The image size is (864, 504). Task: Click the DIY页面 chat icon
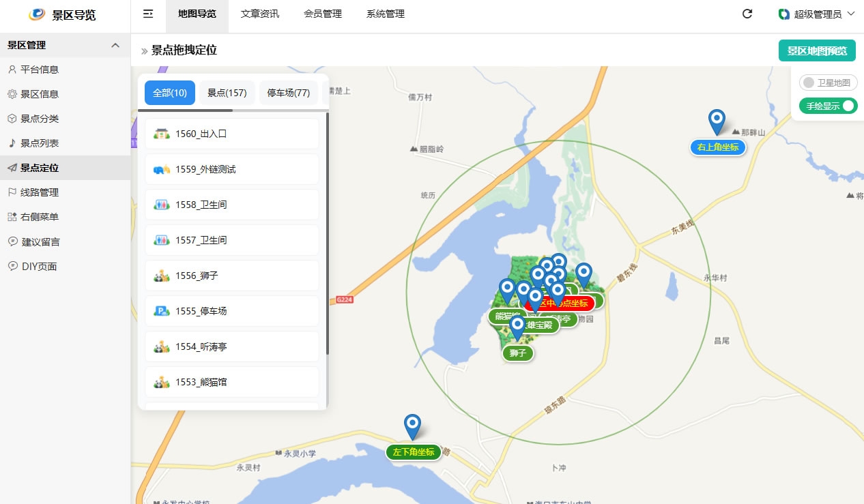[x=12, y=266]
